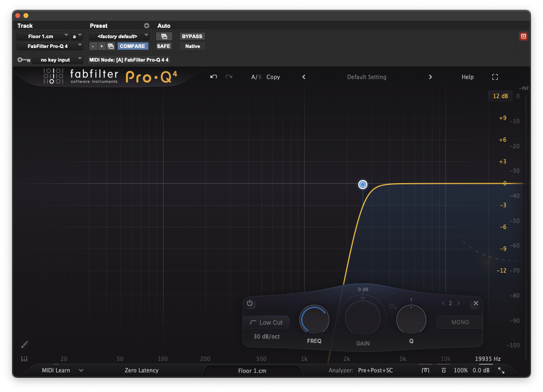The image size is (543, 392).
Task: Show the piano keyboard display icon
Action: (24, 359)
